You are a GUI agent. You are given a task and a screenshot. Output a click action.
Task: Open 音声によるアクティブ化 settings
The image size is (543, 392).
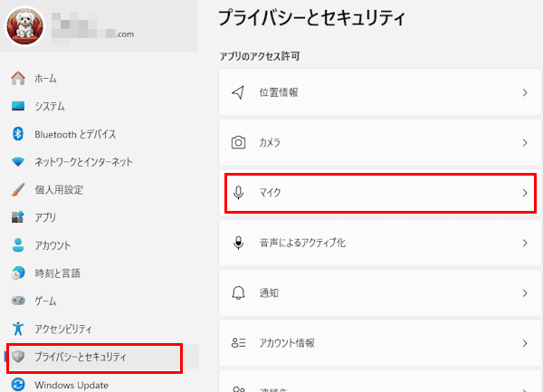pyautogui.click(x=380, y=243)
